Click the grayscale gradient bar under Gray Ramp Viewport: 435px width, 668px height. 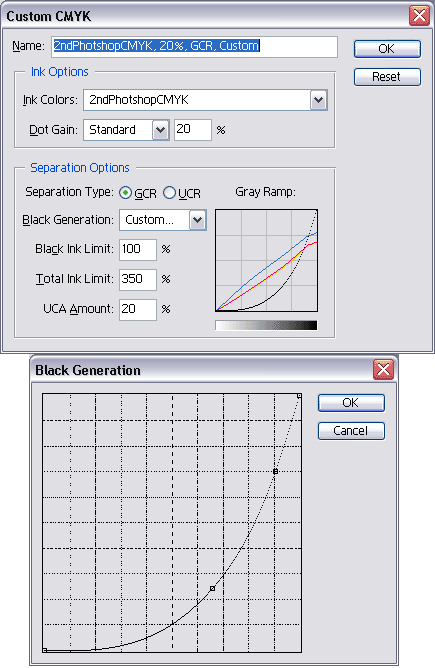[266, 325]
